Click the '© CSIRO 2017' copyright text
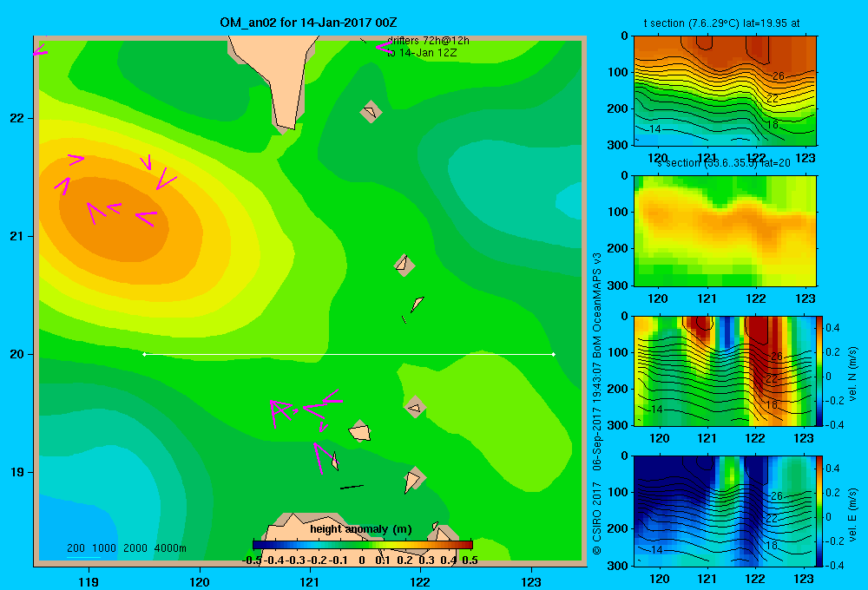This screenshot has width=868, height=590. click(x=597, y=518)
